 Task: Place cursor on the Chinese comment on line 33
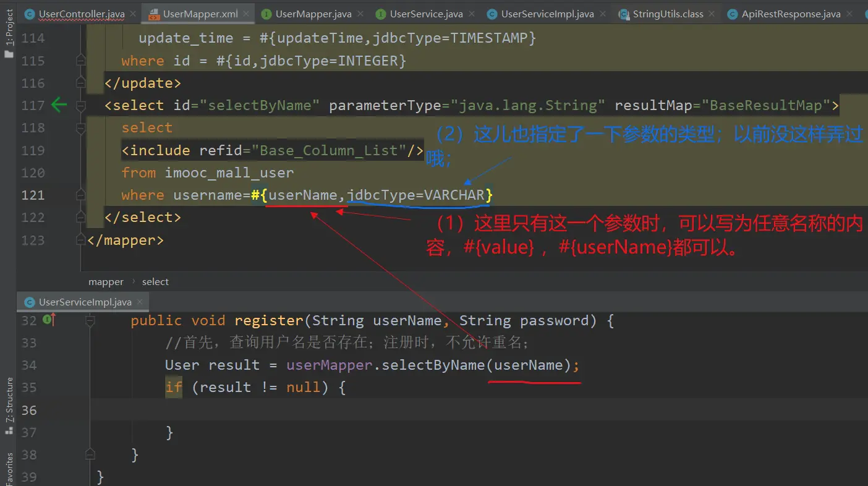click(347, 343)
